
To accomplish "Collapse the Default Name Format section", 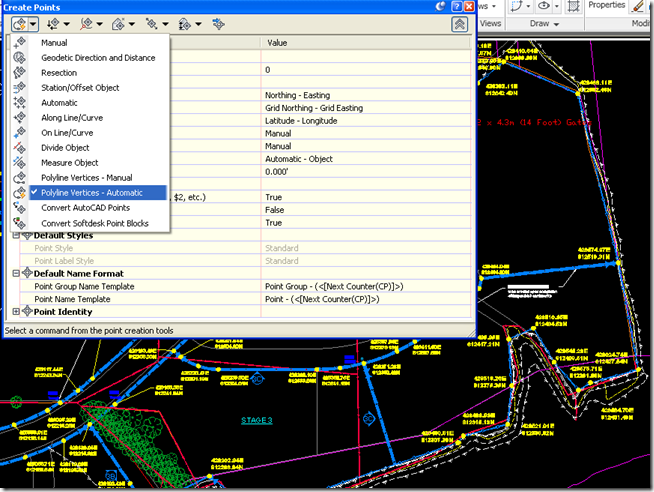I will pyautogui.click(x=16, y=274).
